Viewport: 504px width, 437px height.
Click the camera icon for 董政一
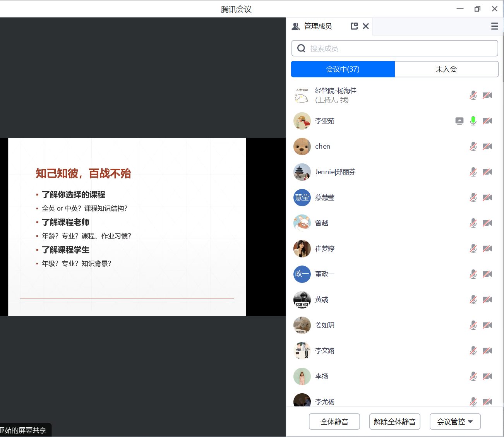tap(487, 274)
